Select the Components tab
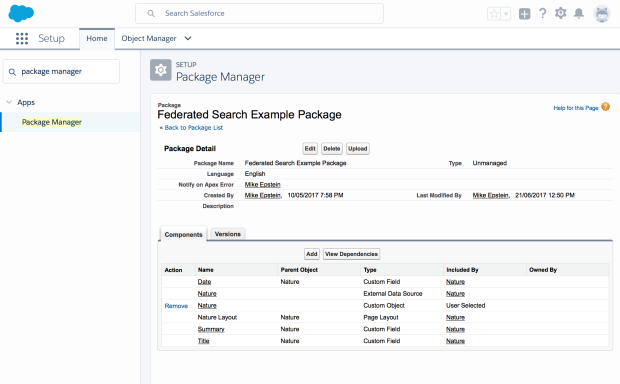 [183, 235]
